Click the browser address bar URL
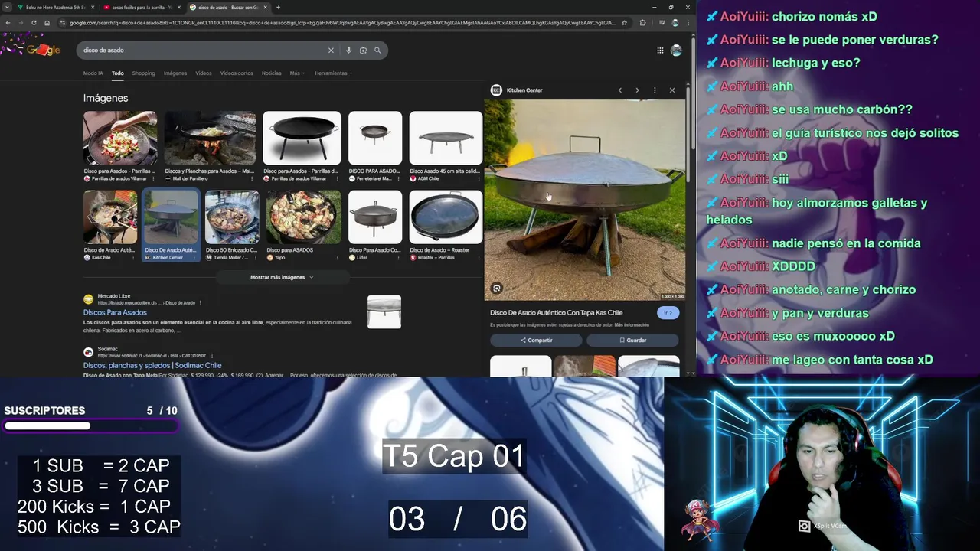 (342, 23)
